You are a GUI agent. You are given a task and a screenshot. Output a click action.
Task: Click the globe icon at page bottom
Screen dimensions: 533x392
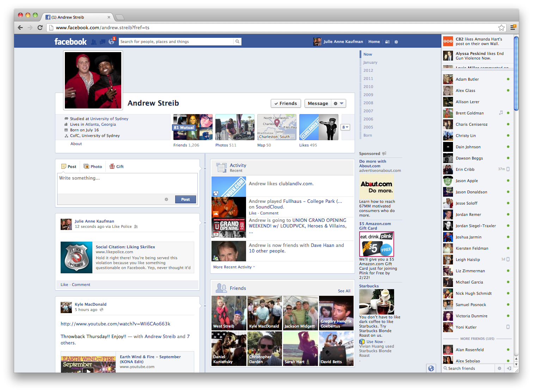[x=431, y=368]
